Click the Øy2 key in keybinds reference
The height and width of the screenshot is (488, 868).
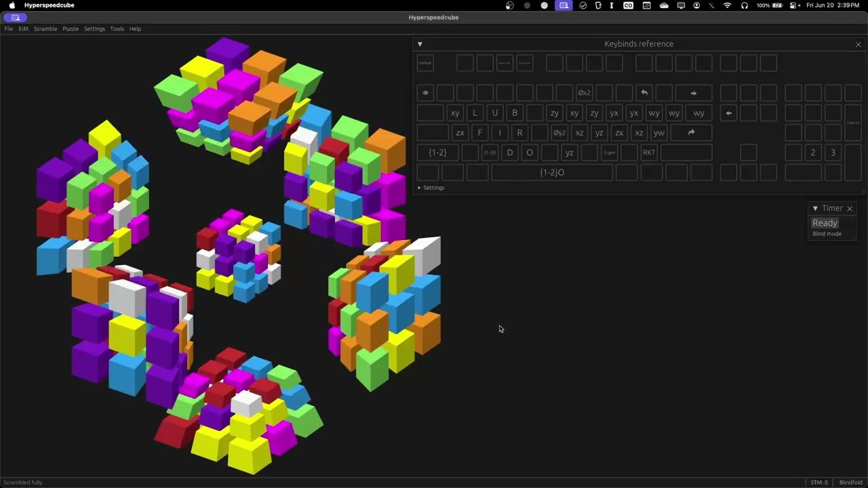(559, 133)
